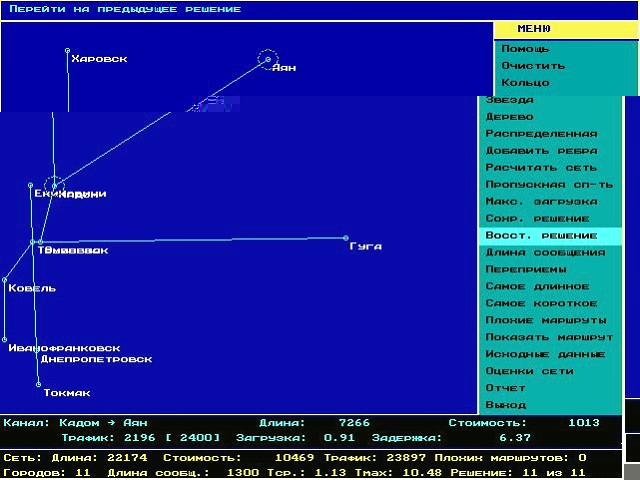Click the Ковель city label

pos(32,288)
